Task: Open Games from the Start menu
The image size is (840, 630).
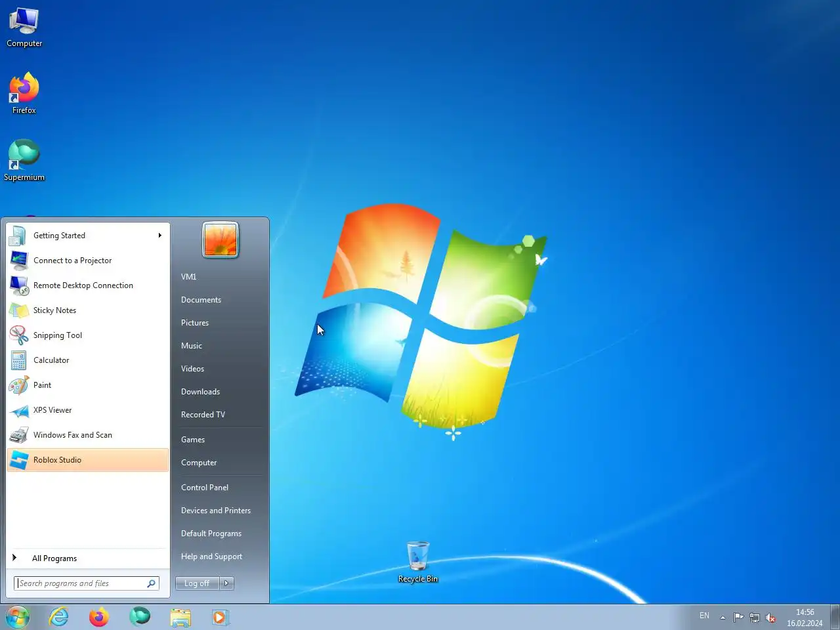Action: (x=193, y=440)
